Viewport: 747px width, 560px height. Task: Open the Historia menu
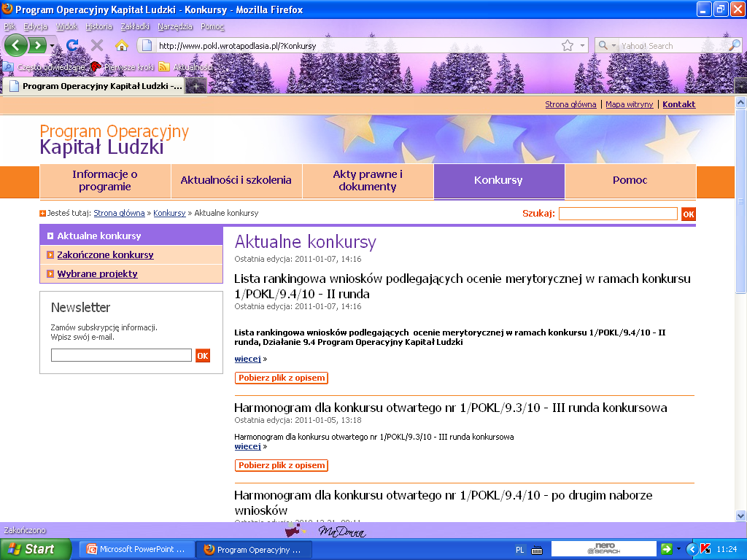[x=98, y=26]
